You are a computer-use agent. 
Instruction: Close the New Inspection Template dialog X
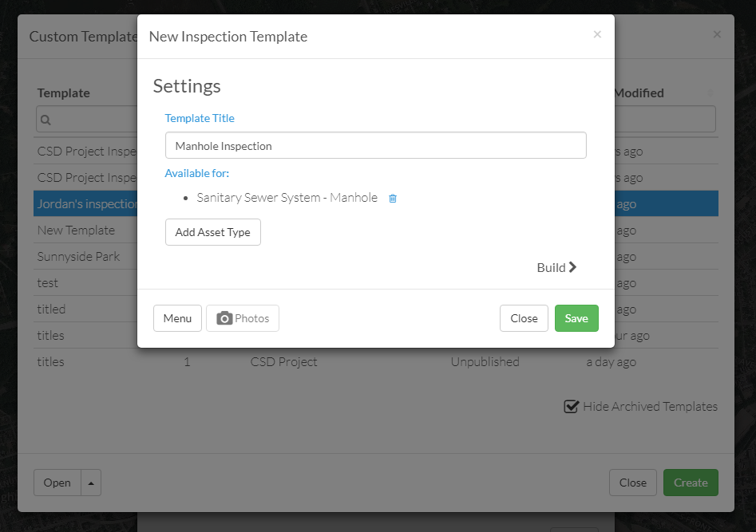click(x=597, y=34)
